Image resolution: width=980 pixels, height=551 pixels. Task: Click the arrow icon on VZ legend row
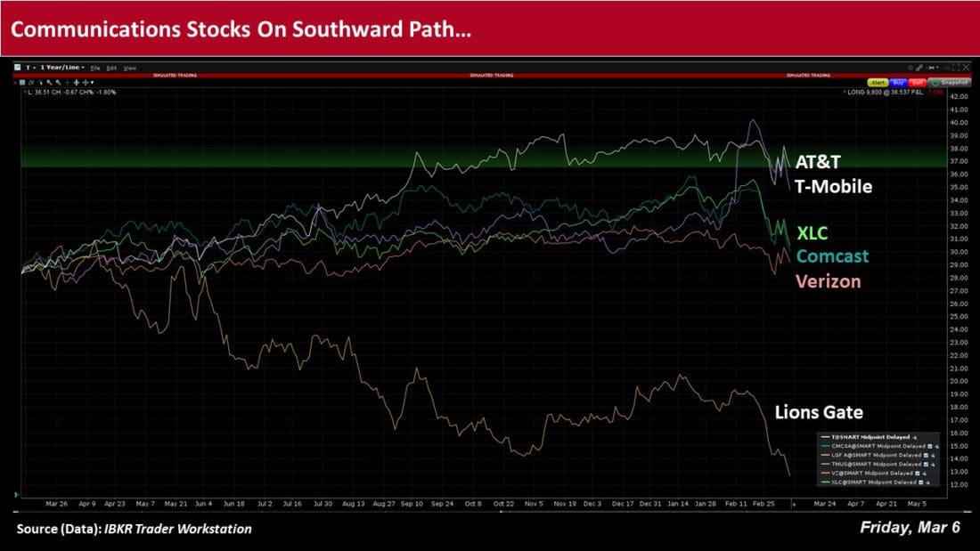(924, 474)
